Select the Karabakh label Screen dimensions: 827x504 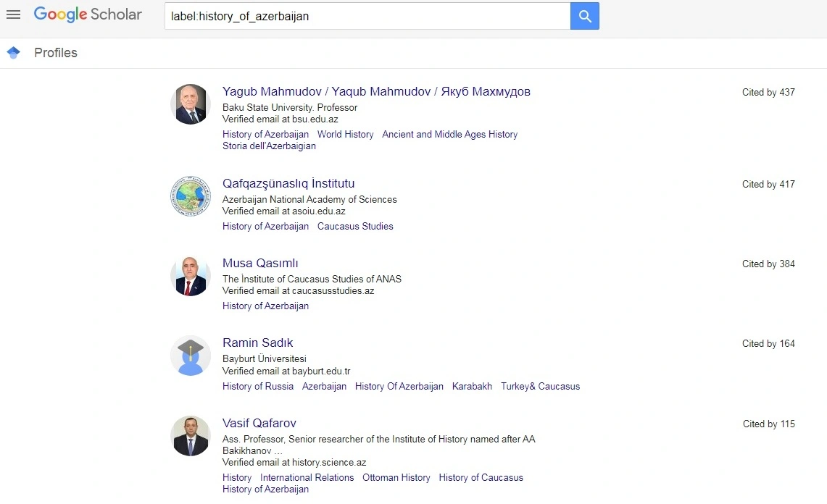pyautogui.click(x=472, y=387)
